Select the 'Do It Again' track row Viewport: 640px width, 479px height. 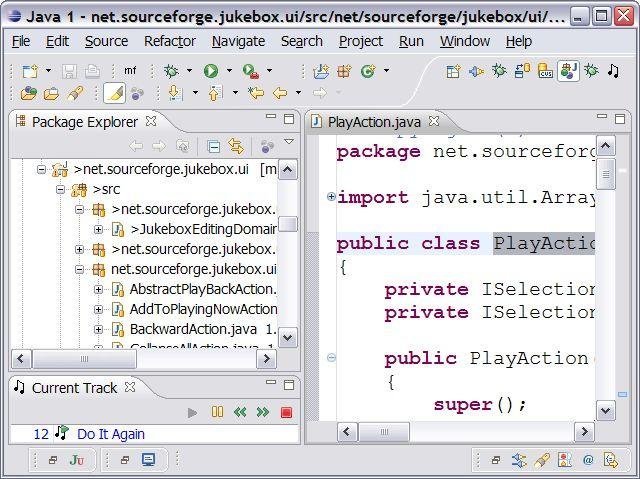tap(154, 434)
